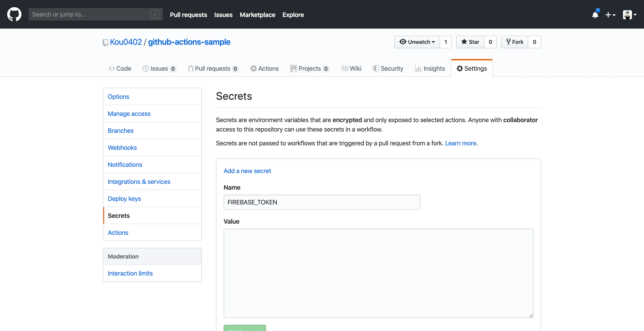Screen dimensions: 644x331
Task: Expand the Unwatch dropdown
Action: (417, 42)
